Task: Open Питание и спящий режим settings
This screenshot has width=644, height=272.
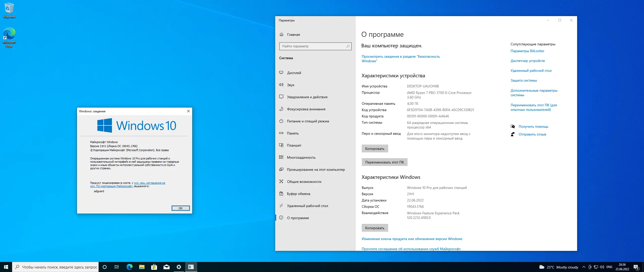Action: (x=308, y=121)
